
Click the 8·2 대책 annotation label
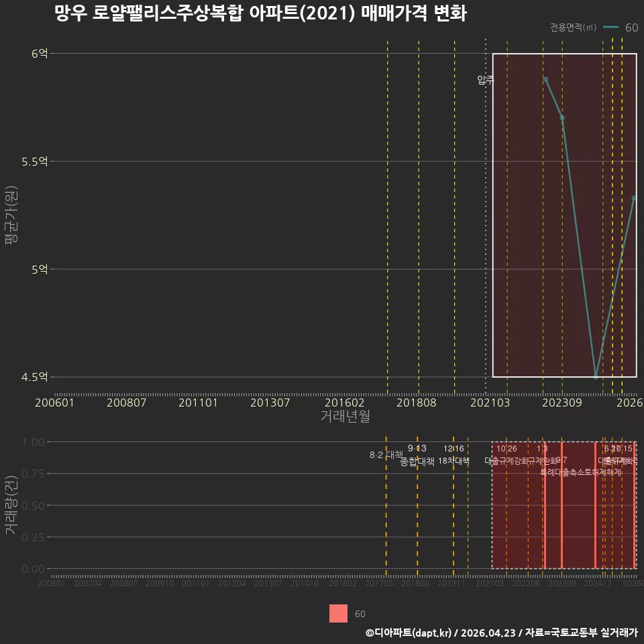[386, 455]
